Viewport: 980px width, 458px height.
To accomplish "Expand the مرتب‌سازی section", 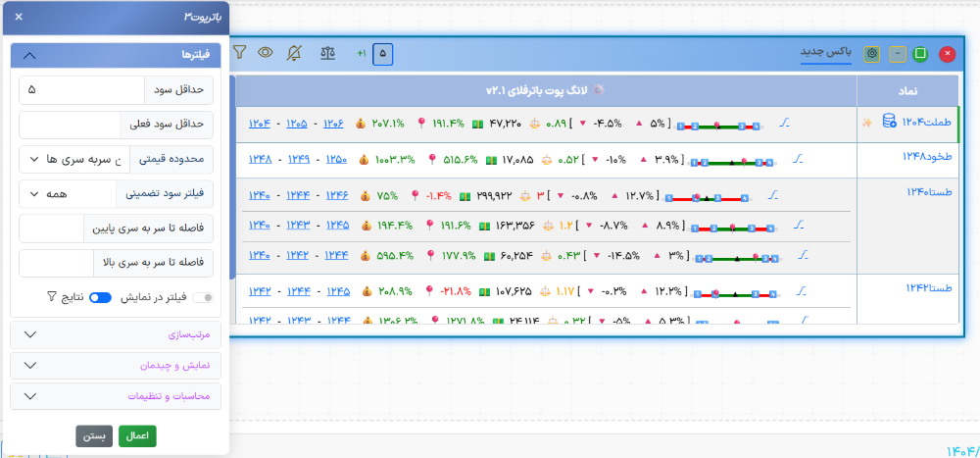I will [116, 334].
